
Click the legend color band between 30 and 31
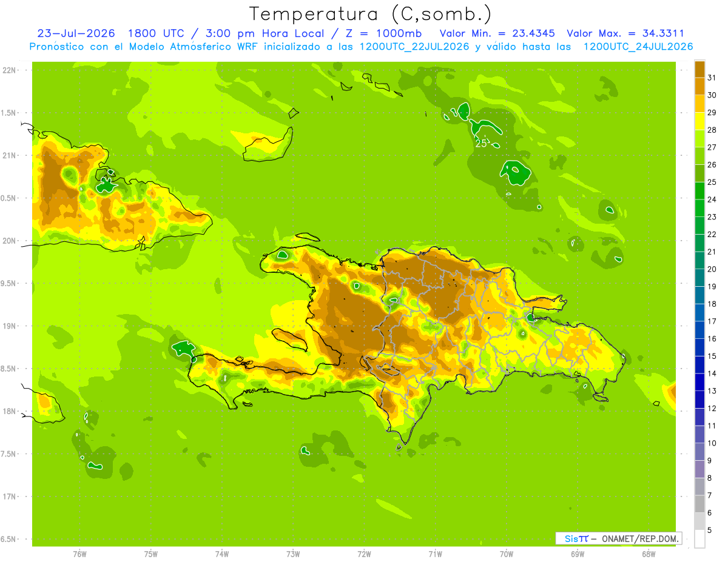point(699,86)
